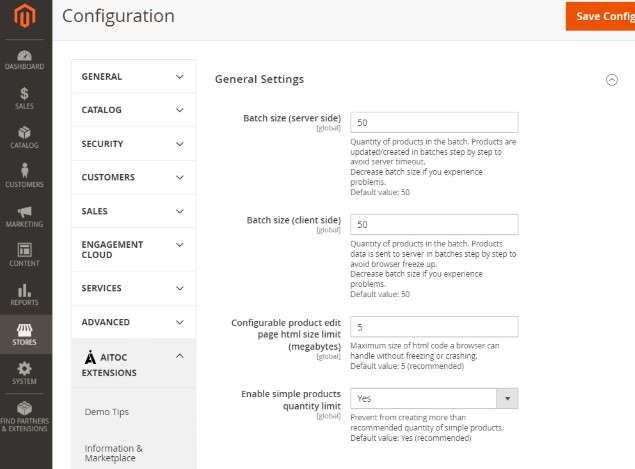Focus the html size limit megabytes field
Screen dimensions: 635x469
pyautogui.click(x=434, y=327)
